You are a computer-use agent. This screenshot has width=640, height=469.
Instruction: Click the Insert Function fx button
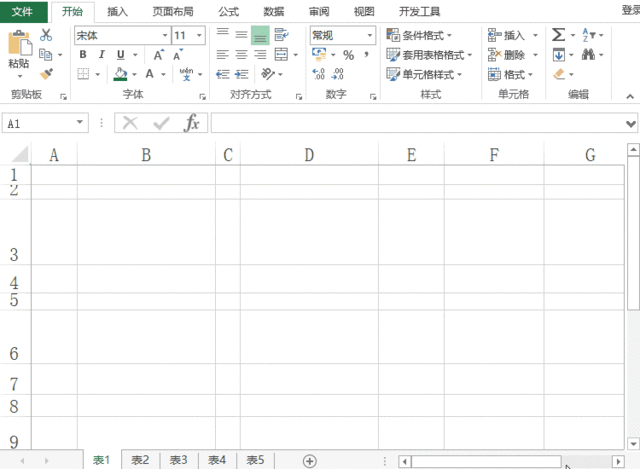click(191, 122)
